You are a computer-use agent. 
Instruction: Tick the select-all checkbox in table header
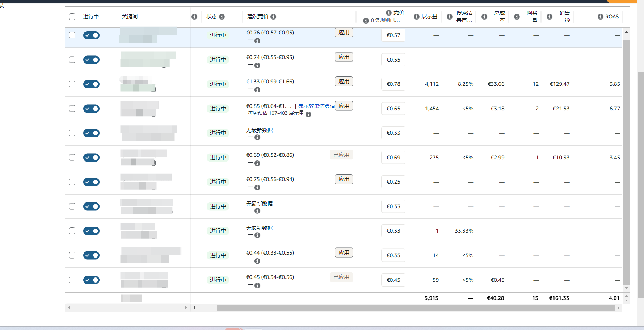(72, 17)
